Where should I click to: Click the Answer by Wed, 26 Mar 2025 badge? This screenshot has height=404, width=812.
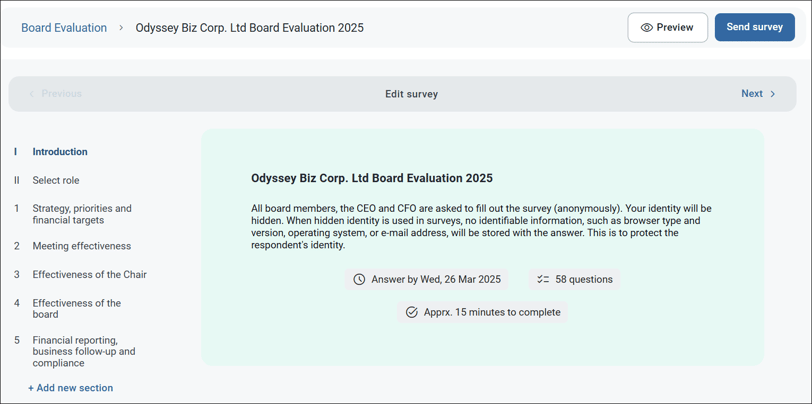point(427,280)
